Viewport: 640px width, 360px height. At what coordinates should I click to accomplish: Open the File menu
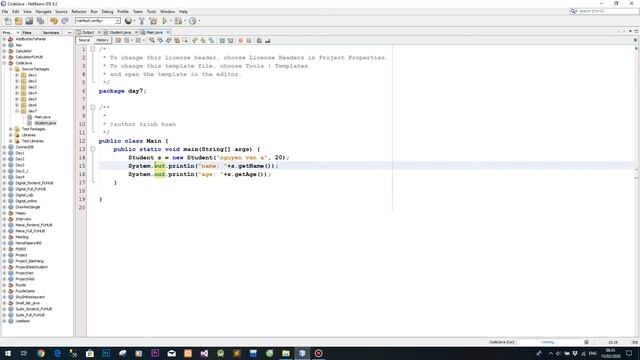click(5, 11)
